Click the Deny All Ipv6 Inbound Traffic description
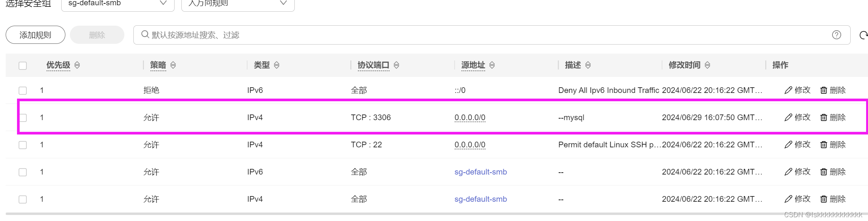Screen dimensions: 868x221 [609, 90]
